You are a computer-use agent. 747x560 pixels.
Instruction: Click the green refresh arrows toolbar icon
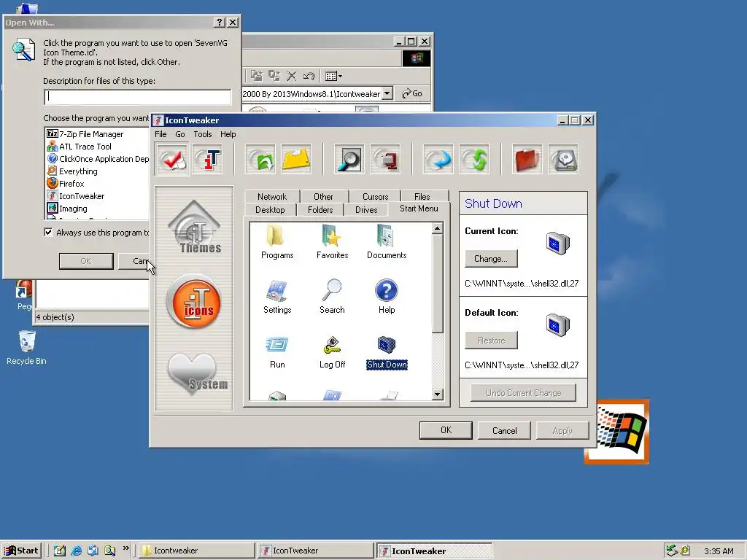tap(474, 160)
